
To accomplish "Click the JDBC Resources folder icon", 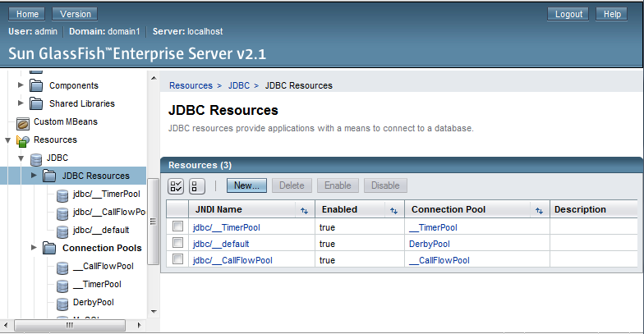I will click(49, 176).
